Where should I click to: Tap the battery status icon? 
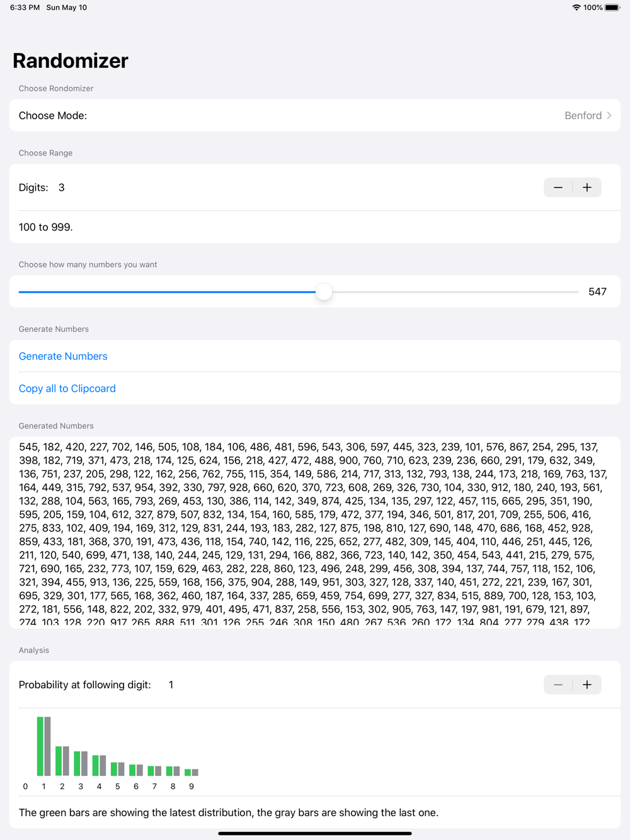tap(612, 8)
